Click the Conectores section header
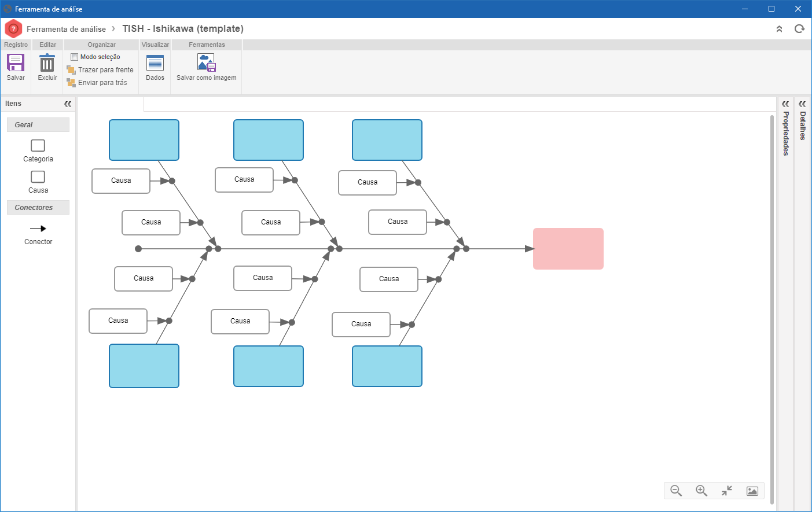The image size is (812, 512). 38,208
